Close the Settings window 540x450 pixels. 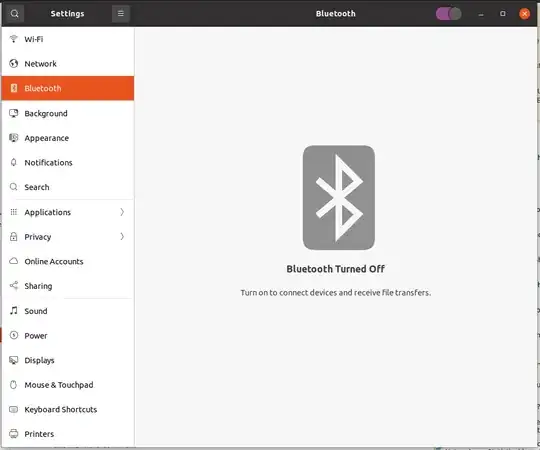pos(525,14)
